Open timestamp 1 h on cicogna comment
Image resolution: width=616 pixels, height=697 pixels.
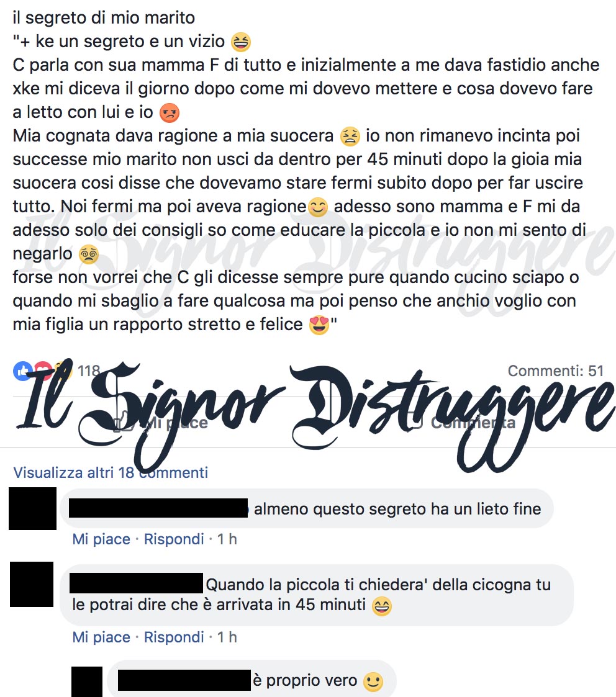click(x=227, y=637)
